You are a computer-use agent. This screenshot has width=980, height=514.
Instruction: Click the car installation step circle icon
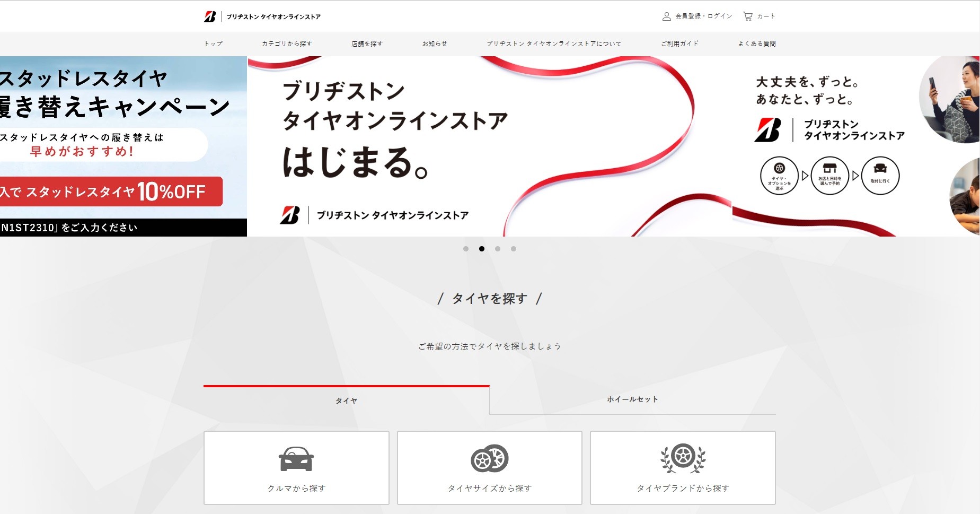(x=880, y=176)
